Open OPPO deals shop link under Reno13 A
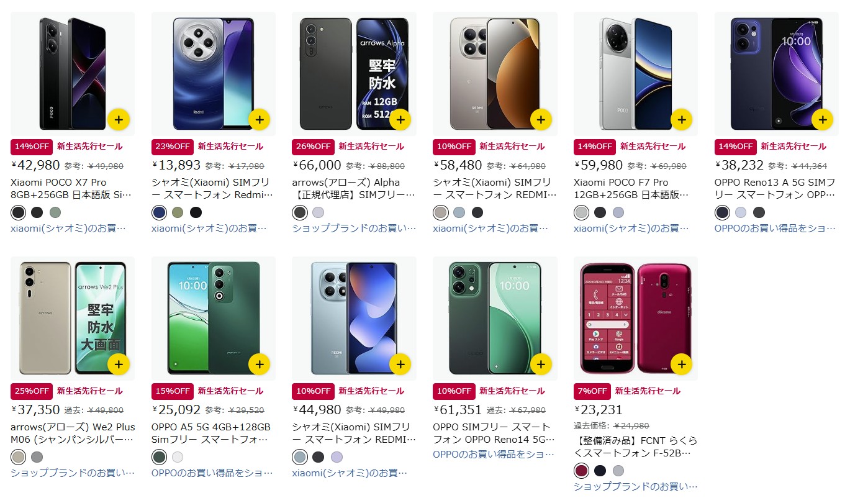868x503 pixels. click(775, 228)
